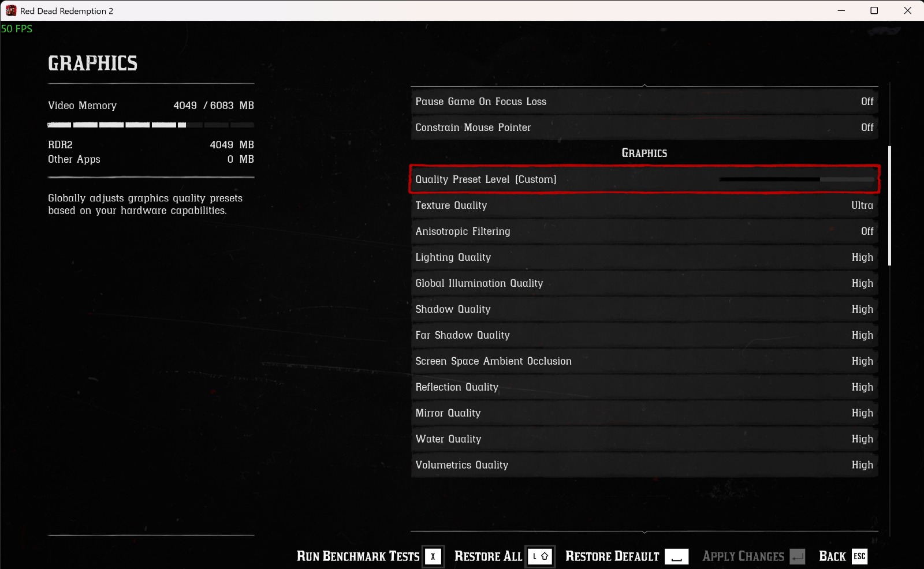Image resolution: width=924 pixels, height=569 pixels.
Task: Minimize the Red Dead Redemption 2 window
Action: click(x=841, y=10)
